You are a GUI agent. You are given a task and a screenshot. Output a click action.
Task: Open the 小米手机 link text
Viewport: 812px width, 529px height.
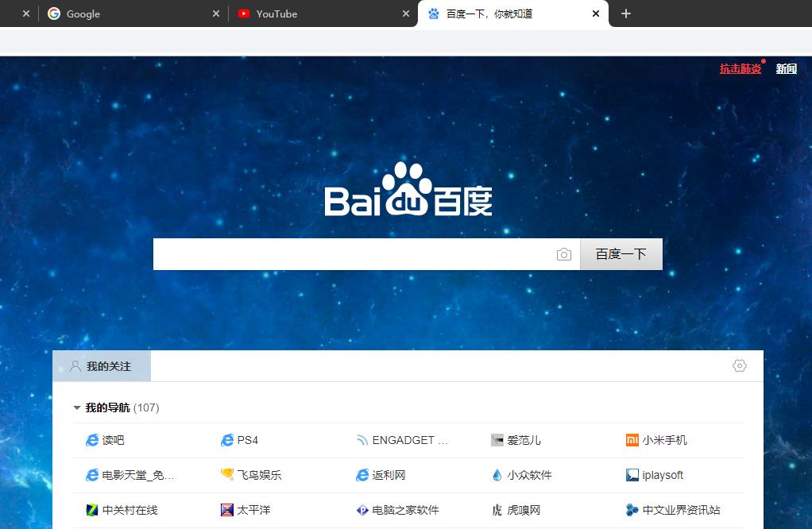point(664,440)
